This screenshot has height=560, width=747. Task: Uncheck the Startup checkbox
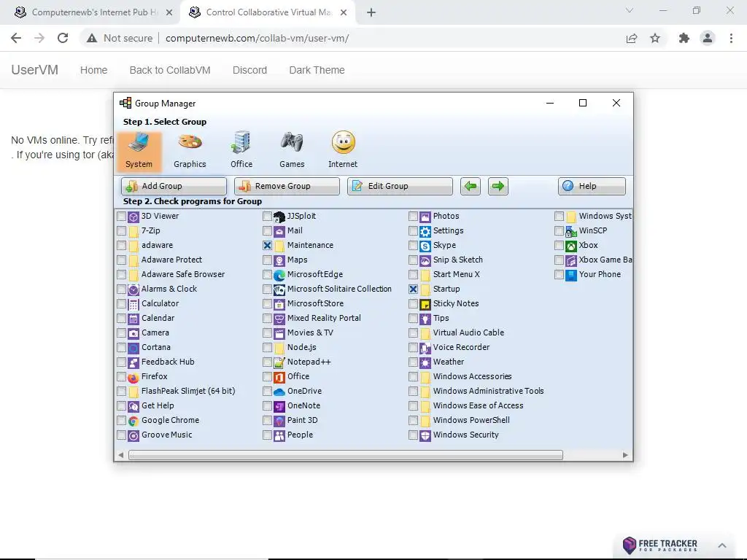coord(413,289)
